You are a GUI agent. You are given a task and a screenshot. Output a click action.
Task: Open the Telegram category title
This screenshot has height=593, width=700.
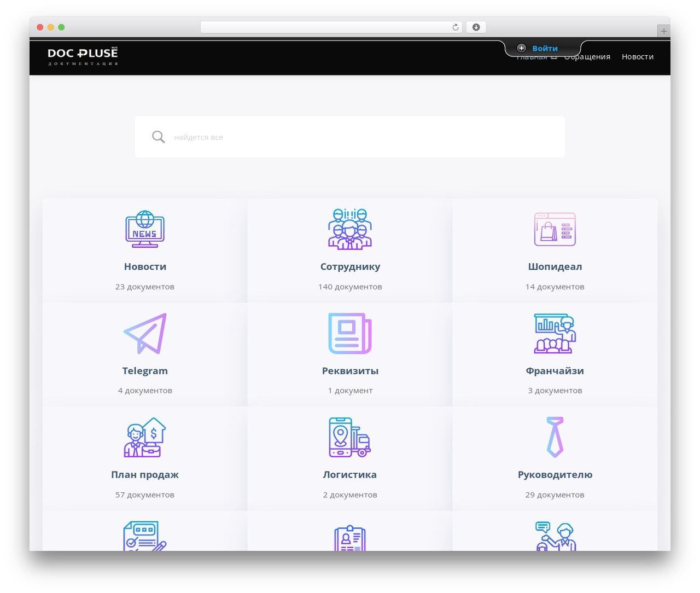coord(145,371)
